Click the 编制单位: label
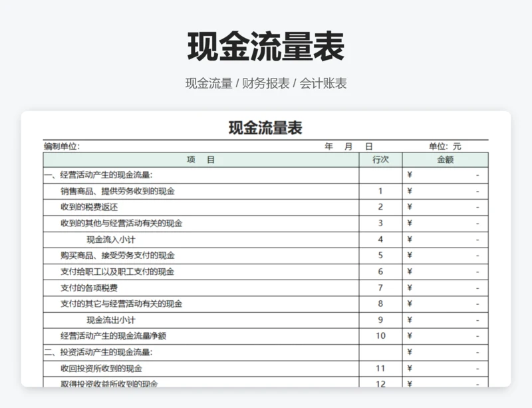Viewport: 532px width, 408px height. (62, 146)
